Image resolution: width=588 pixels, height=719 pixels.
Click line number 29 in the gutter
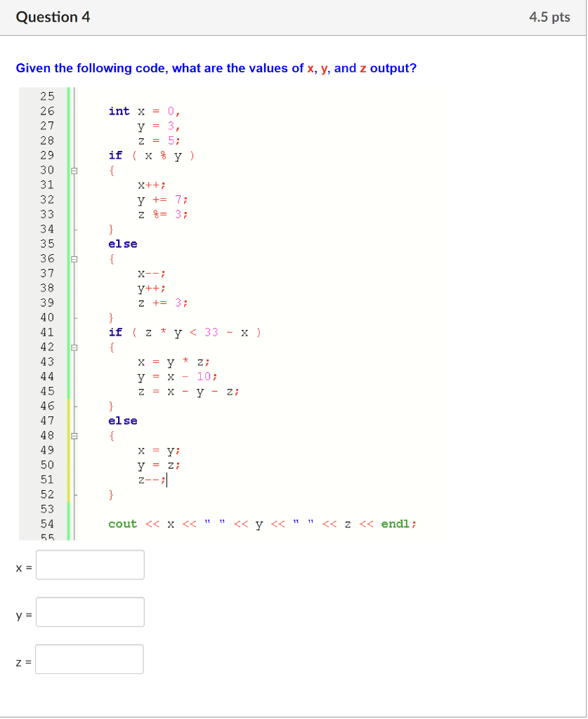point(47,155)
